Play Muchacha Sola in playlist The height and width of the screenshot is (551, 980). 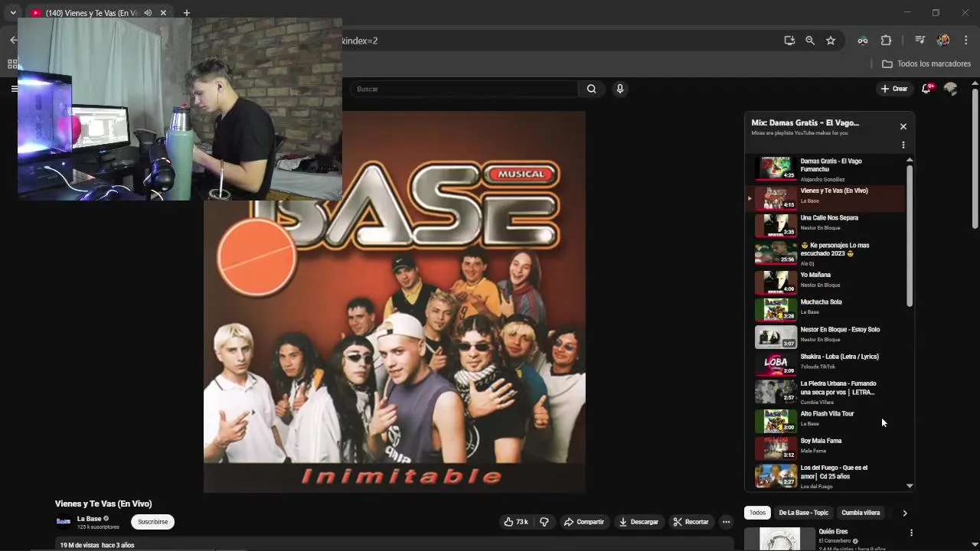pos(826,309)
